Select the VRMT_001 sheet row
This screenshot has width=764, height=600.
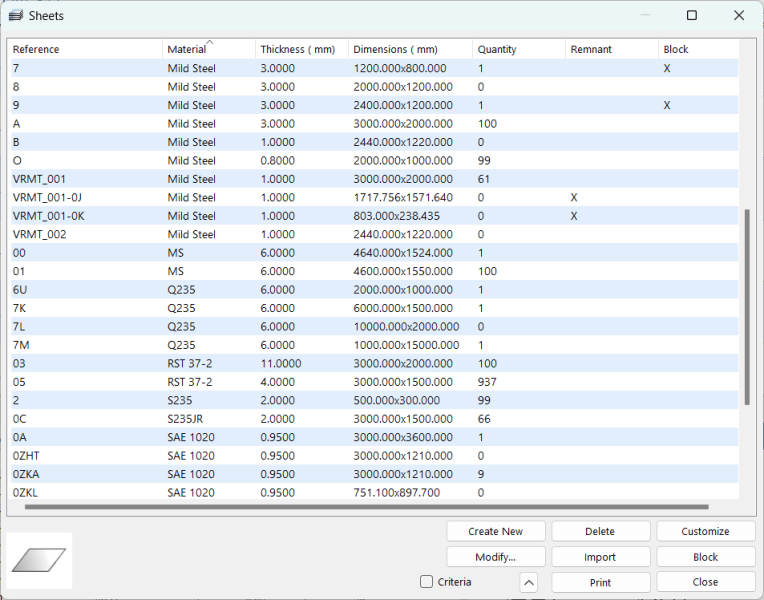point(38,179)
